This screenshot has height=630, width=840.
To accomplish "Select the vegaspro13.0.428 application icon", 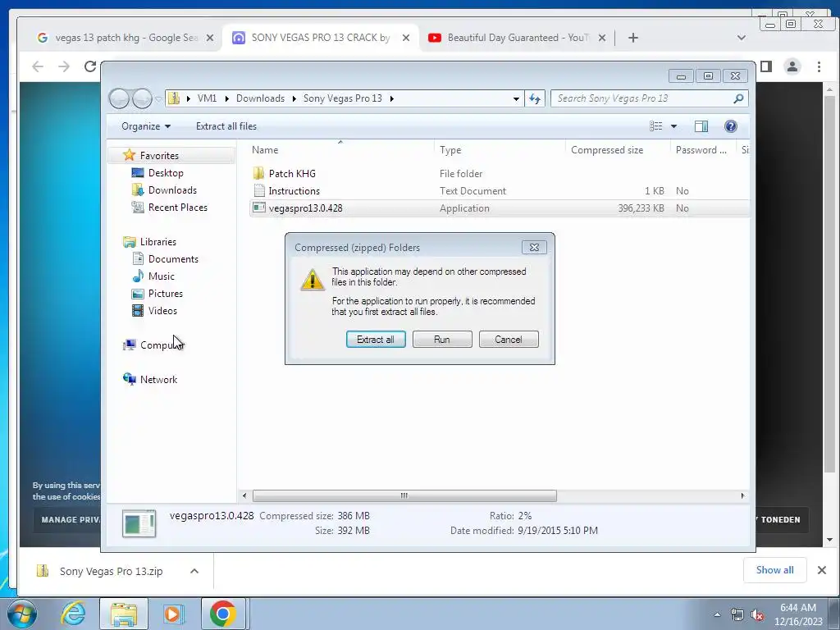I will coord(258,208).
